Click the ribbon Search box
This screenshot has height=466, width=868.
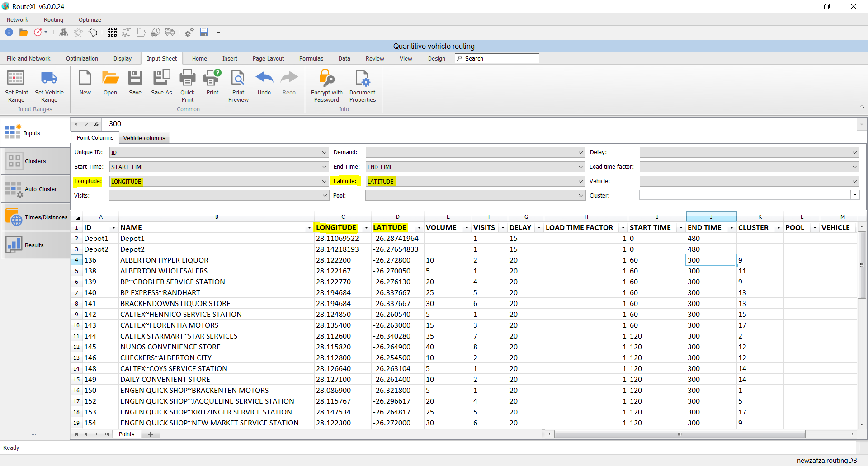pyautogui.click(x=497, y=58)
